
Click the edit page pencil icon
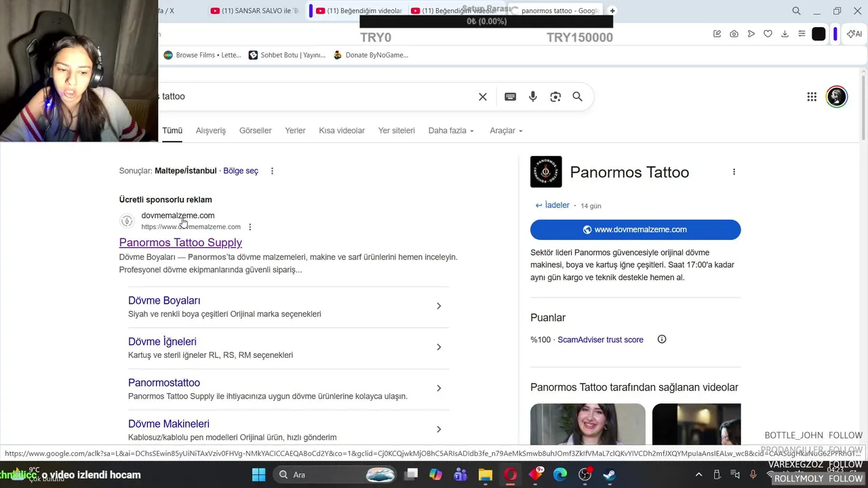[x=717, y=34]
